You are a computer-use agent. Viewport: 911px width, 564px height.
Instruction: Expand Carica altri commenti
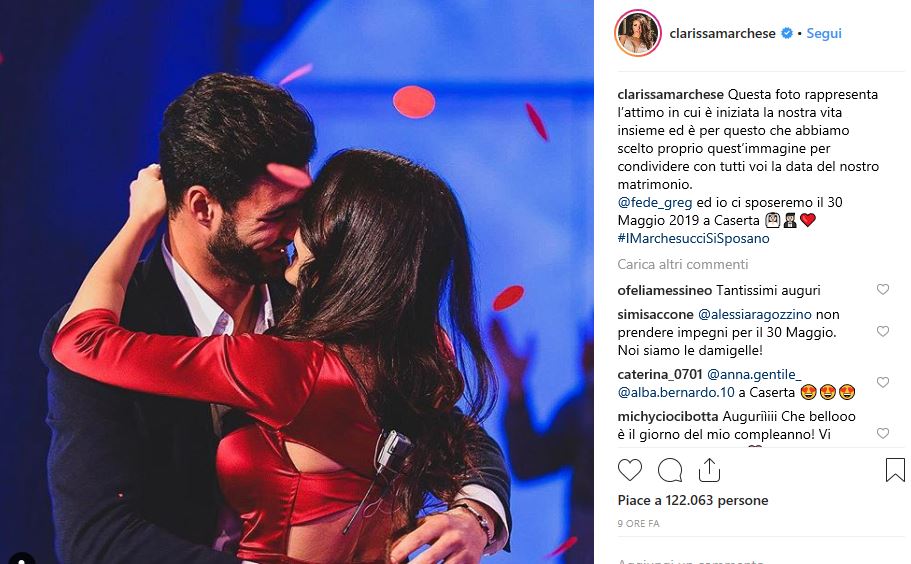683,264
